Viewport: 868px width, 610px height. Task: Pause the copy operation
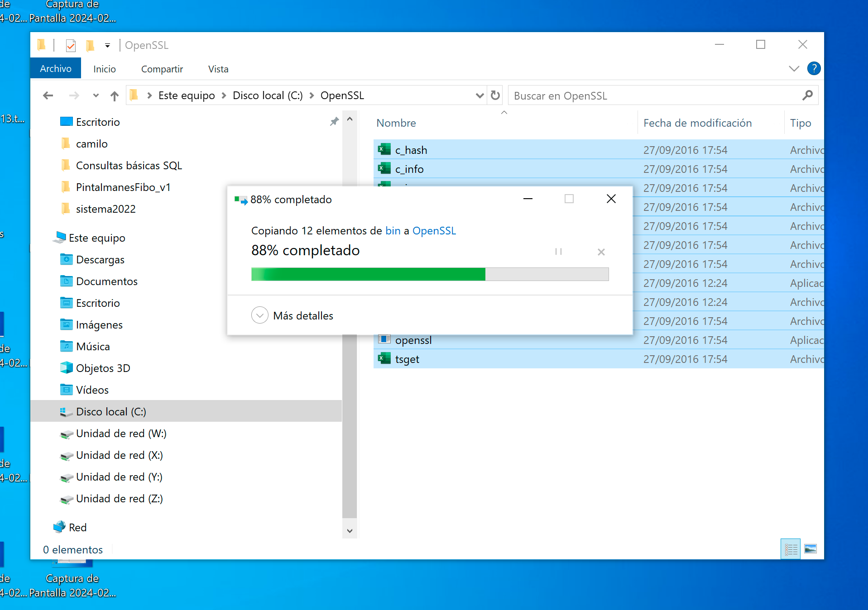click(558, 252)
